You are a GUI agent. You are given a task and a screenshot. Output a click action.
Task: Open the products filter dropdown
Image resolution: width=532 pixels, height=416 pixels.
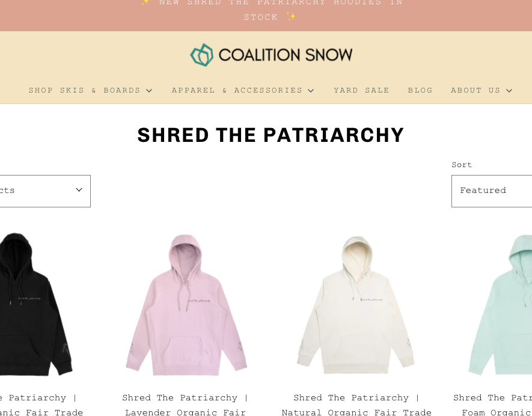(x=45, y=191)
